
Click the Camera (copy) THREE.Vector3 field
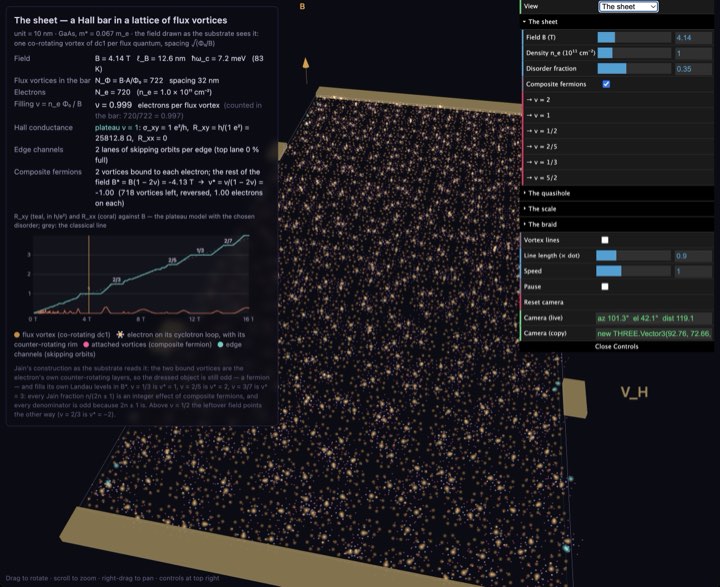click(x=654, y=333)
